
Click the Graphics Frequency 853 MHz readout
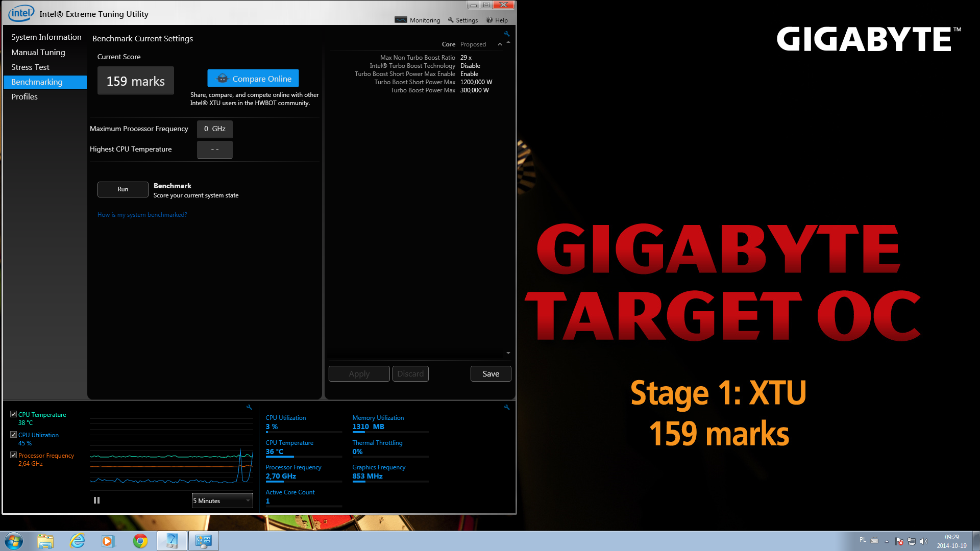coord(390,472)
